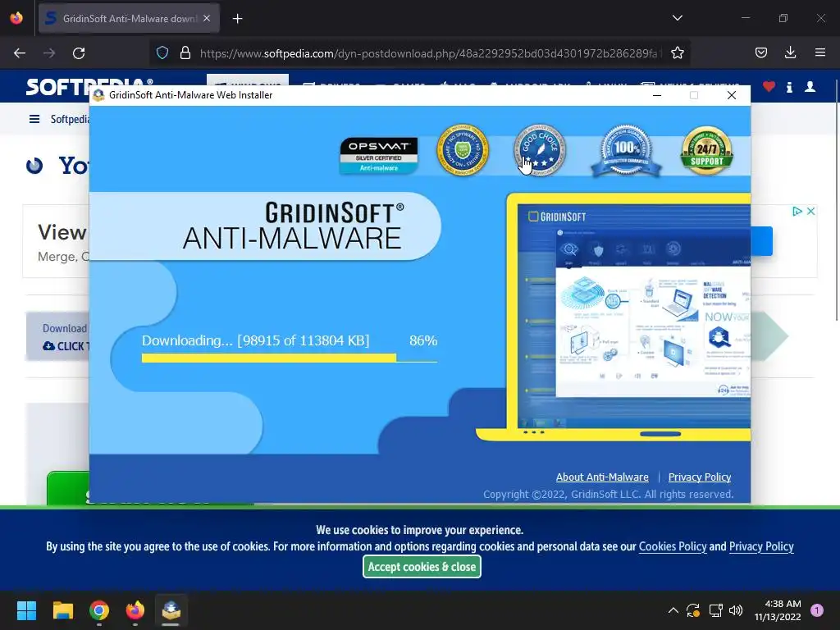Close the GridinSoft Anti-Malware tab
Image resolution: width=840 pixels, height=630 pixels.
click(x=207, y=18)
